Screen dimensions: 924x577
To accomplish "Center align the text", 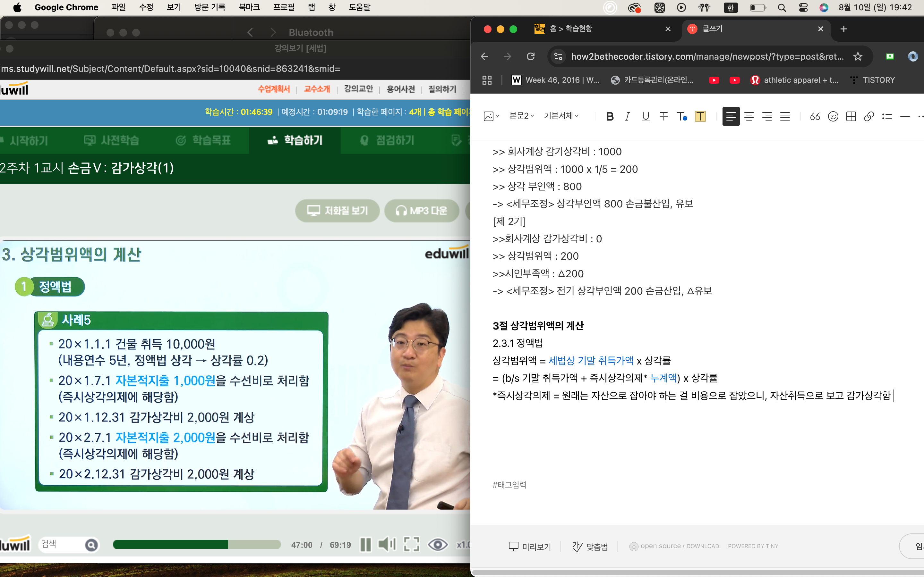I will [749, 116].
